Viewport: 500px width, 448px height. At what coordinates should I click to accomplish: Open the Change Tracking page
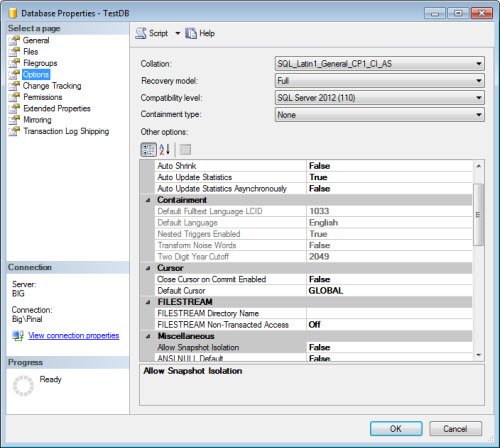pos(52,86)
